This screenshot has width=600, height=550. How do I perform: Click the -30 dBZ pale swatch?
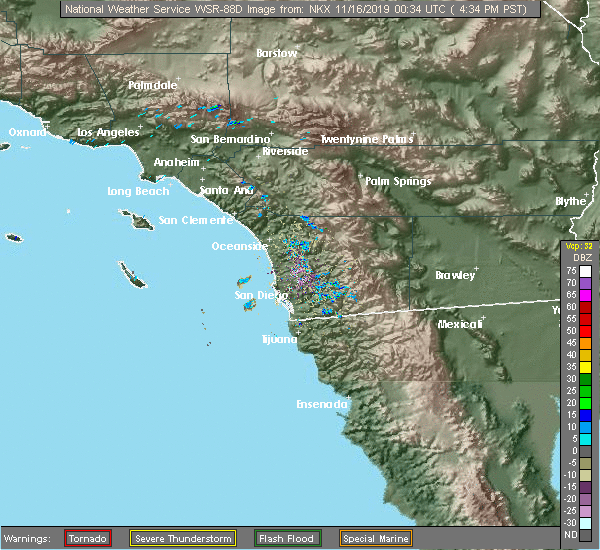coord(585,523)
